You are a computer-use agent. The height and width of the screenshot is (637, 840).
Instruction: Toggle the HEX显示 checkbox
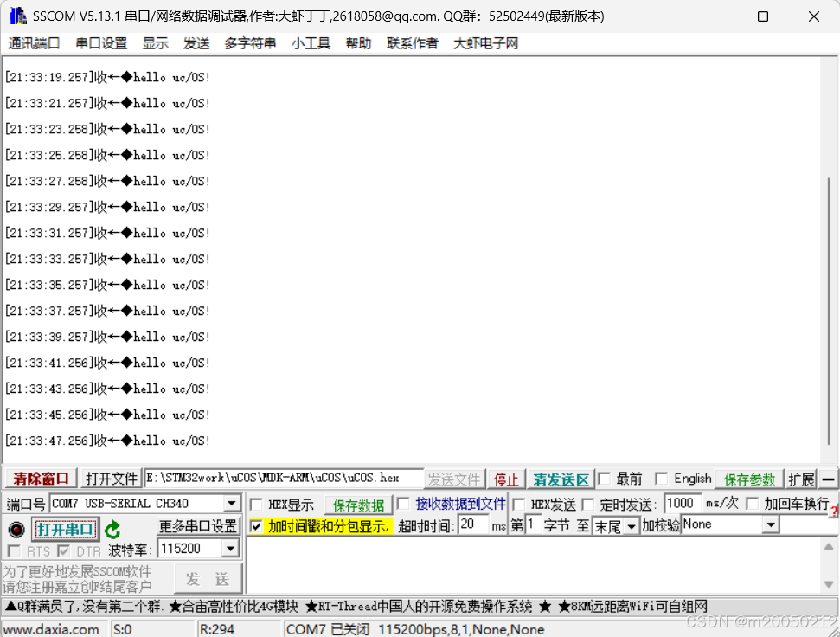point(257,505)
